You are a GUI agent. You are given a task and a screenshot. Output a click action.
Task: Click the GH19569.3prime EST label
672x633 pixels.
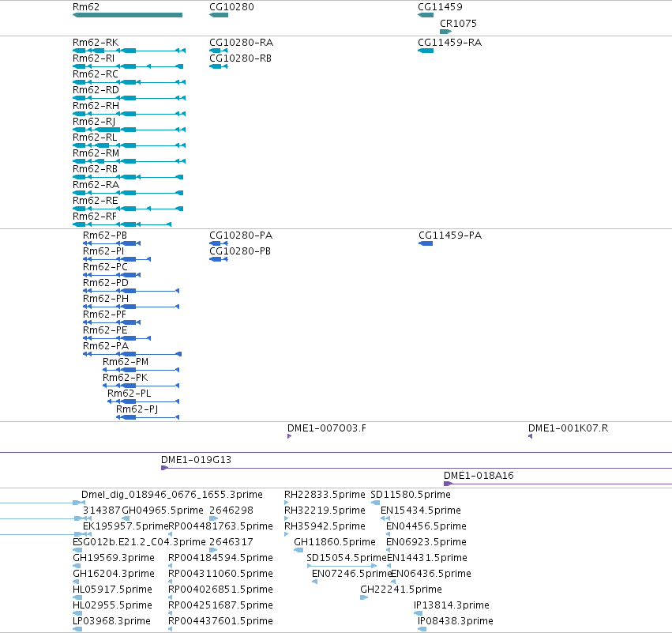pyautogui.click(x=114, y=558)
